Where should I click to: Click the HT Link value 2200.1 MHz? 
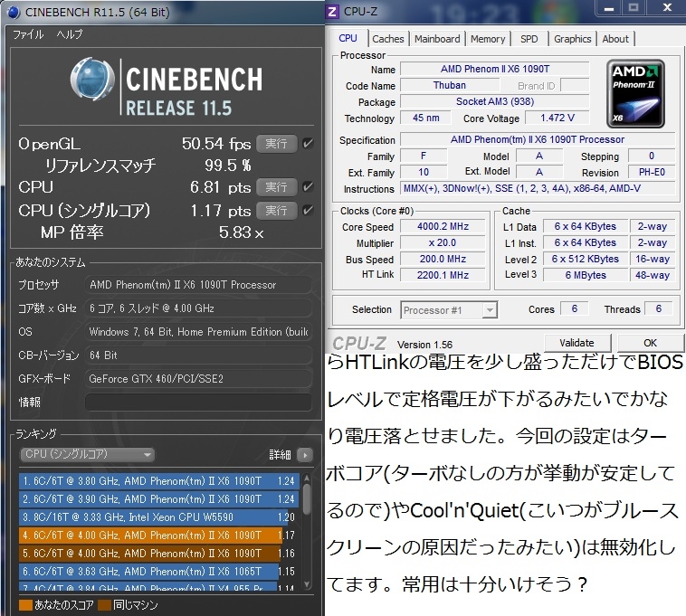[x=443, y=275]
